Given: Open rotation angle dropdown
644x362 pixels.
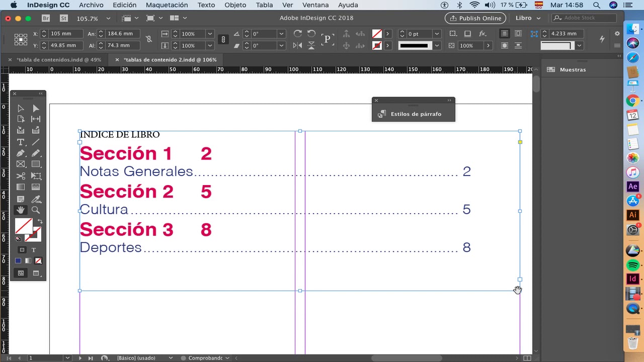Looking at the screenshot, I should (x=281, y=34).
